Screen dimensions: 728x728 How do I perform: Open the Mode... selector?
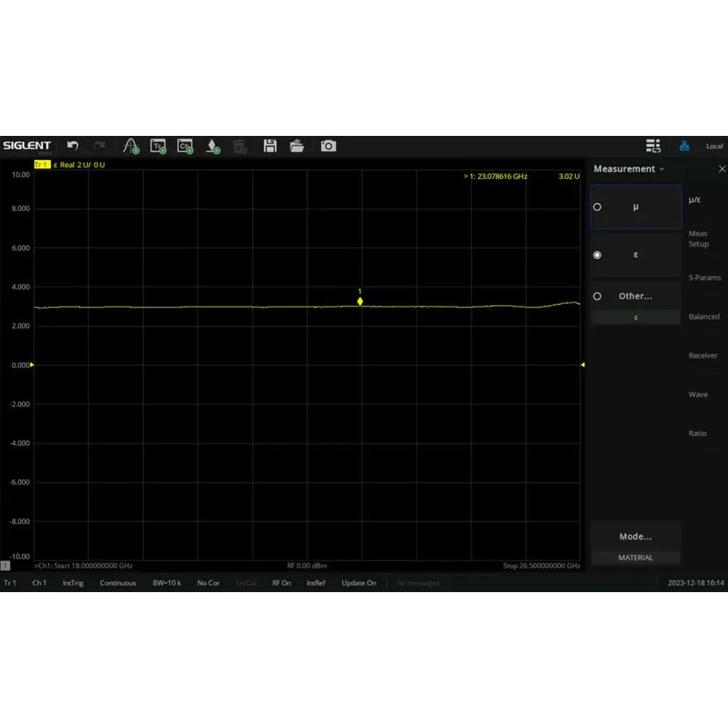635,536
